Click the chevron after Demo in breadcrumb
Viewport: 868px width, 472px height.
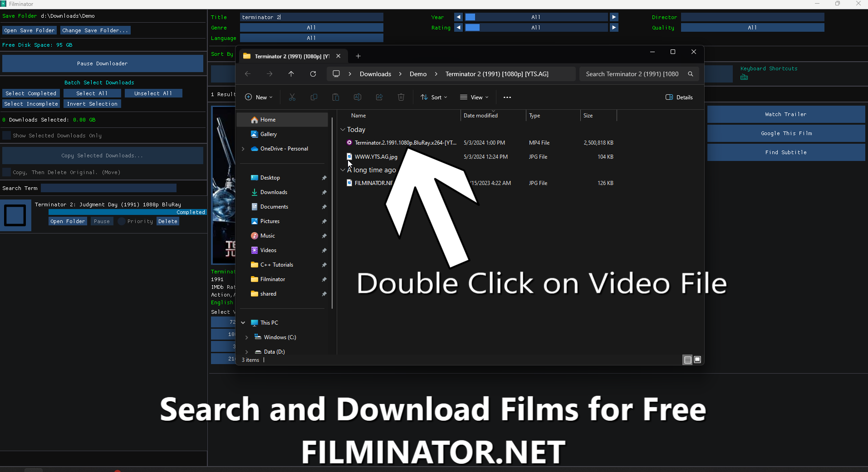pos(436,74)
